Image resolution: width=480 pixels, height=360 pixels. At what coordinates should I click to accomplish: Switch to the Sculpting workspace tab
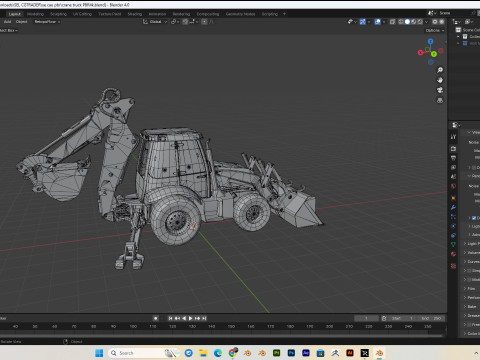[58, 14]
